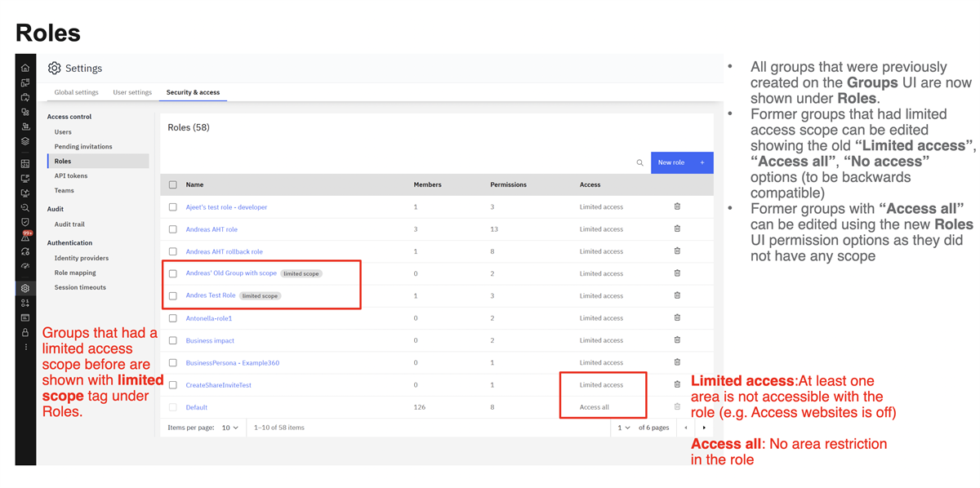Open the page number dropdown

[x=625, y=428]
